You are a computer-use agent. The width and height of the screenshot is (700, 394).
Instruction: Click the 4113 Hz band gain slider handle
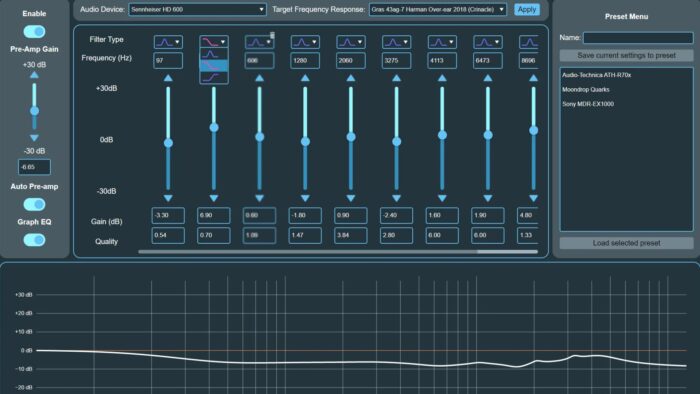click(442, 135)
